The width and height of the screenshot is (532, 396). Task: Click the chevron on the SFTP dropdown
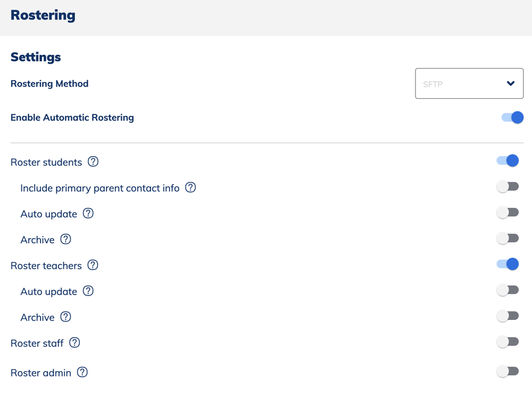point(510,83)
